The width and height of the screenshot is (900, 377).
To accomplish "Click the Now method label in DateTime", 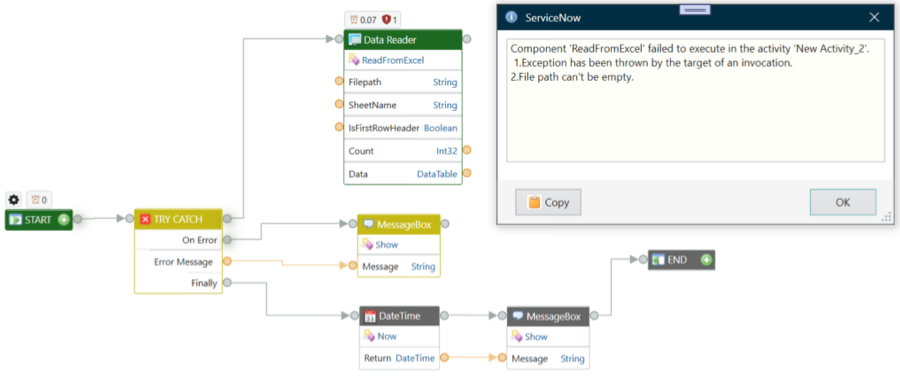I will [387, 336].
